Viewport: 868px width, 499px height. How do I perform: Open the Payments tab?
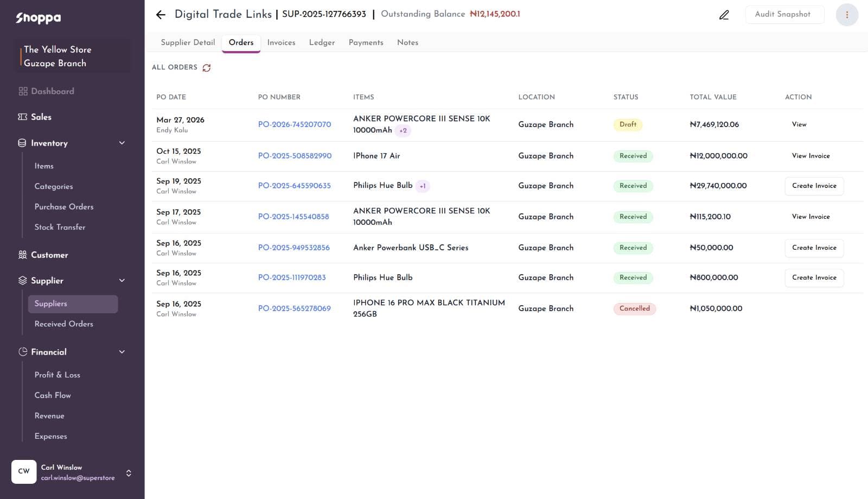(x=366, y=42)
